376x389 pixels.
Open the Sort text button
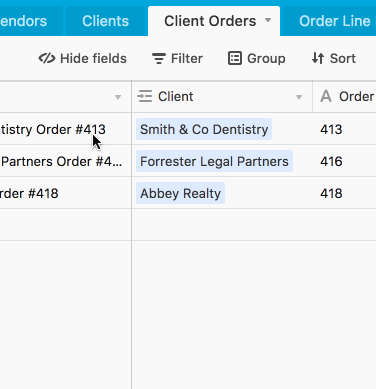[x=343, y=58]
